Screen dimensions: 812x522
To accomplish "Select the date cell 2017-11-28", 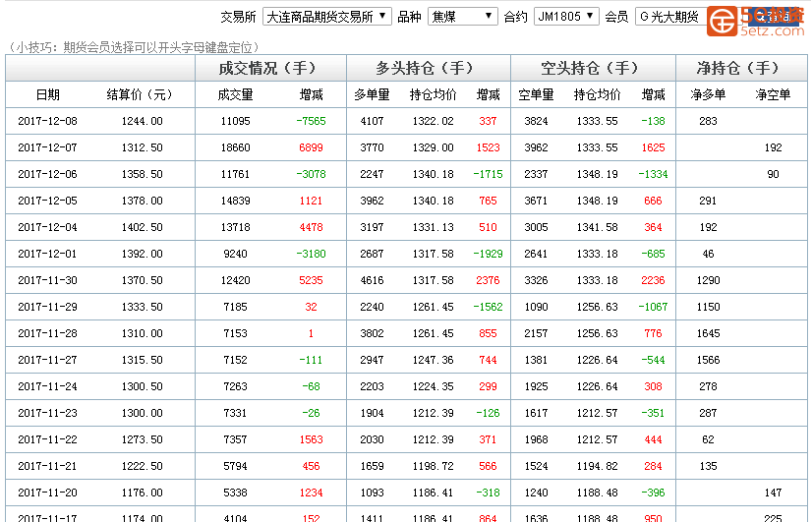I will tap(47, 333).
